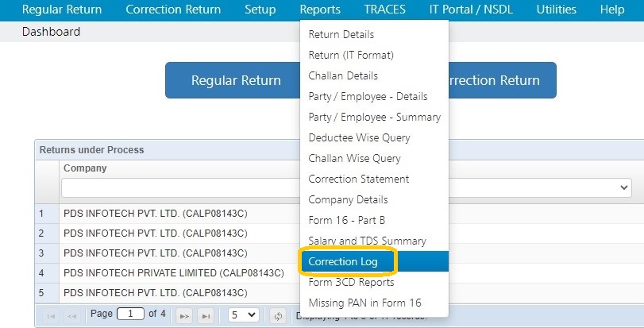
Task: Open Party / Employee - Details report
Action: click(x=368, y=96)
